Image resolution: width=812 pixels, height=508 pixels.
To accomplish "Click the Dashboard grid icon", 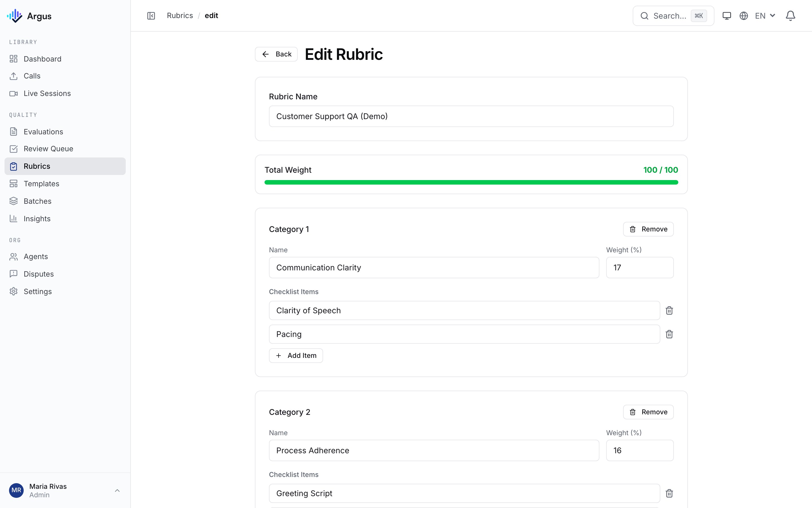I will [x=14, y=59].
